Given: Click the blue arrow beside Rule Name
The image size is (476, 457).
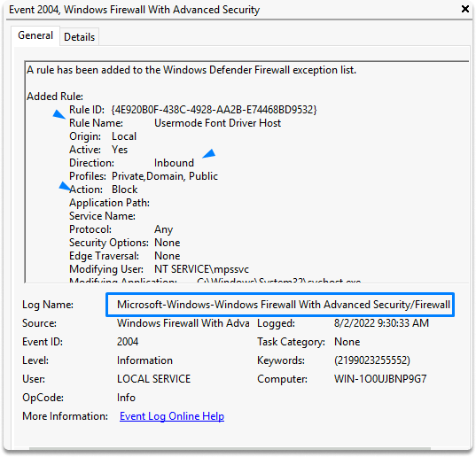Looking at the screenshot, I should click(59, 114).
